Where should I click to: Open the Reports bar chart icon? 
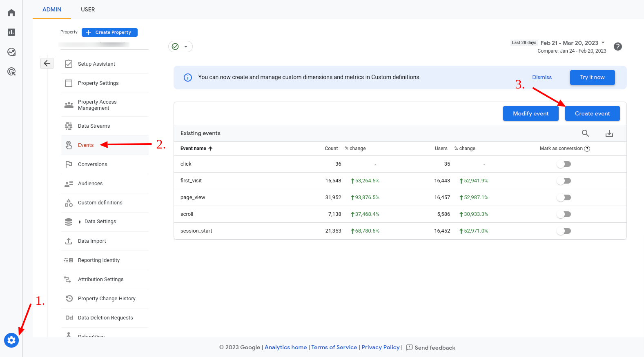[x=11, y=32]
